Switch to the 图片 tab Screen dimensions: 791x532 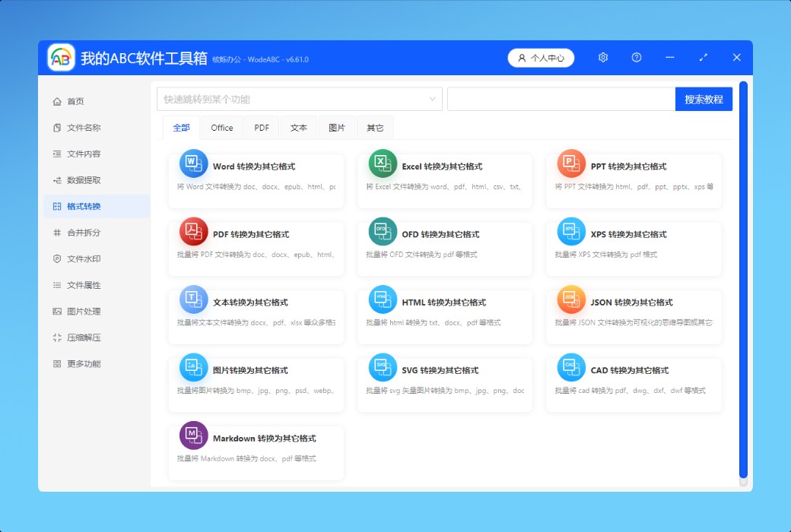[x=337, y=128]
